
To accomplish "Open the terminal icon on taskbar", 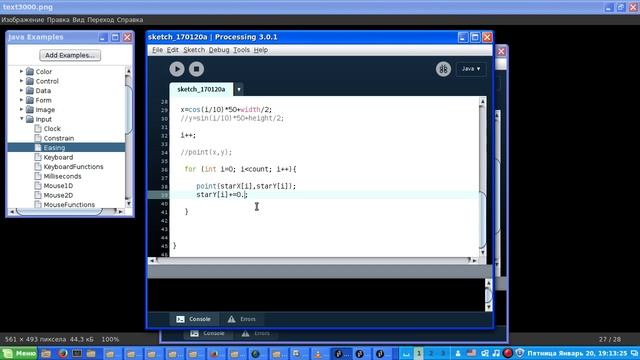I will click(77, 353).
